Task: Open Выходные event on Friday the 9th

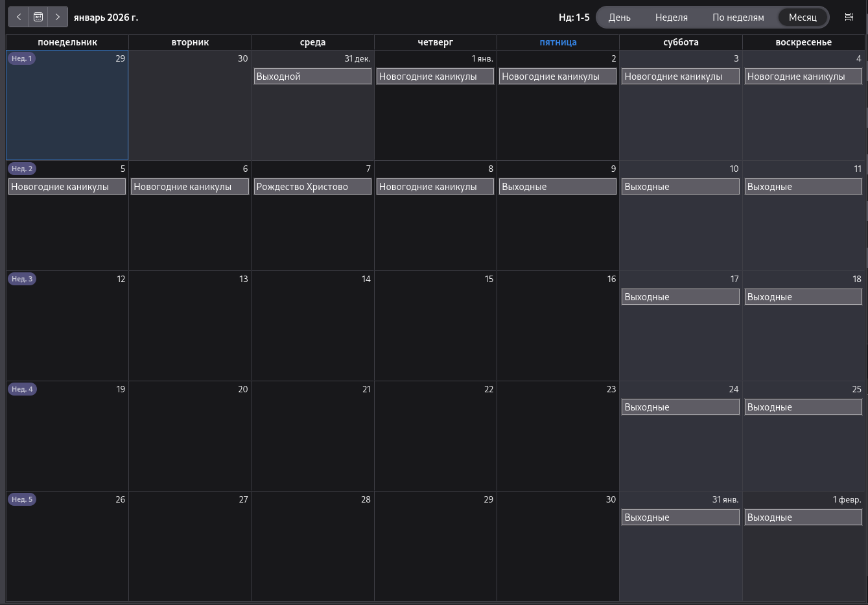Action: 557,187
